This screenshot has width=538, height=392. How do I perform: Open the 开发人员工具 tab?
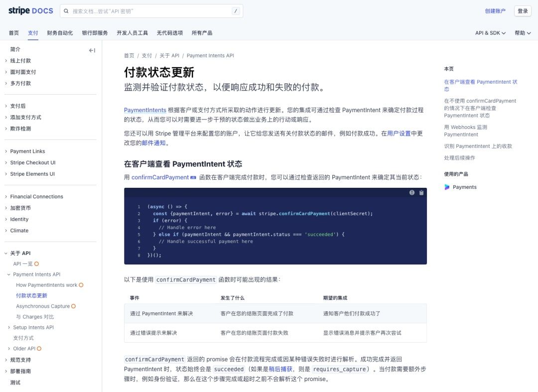tap(132, 33)
